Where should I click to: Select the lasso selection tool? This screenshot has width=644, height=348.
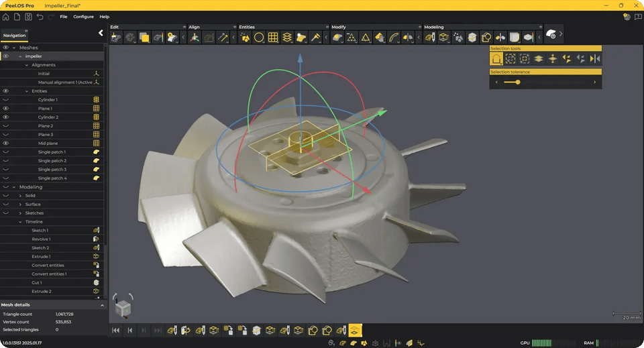[x=496, y=59]
